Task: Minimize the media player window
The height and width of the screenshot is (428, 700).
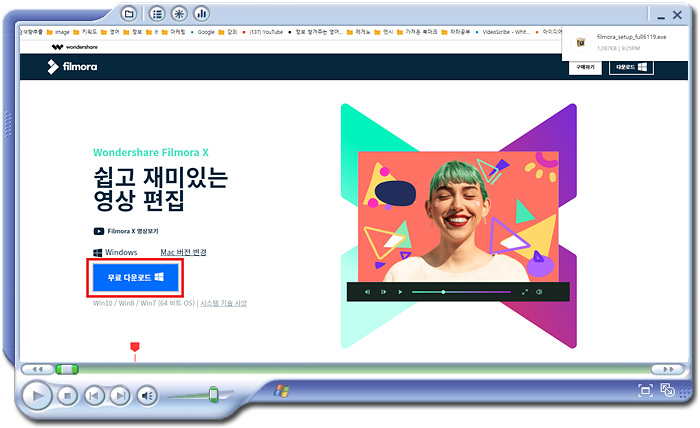Action: point(661,17)
